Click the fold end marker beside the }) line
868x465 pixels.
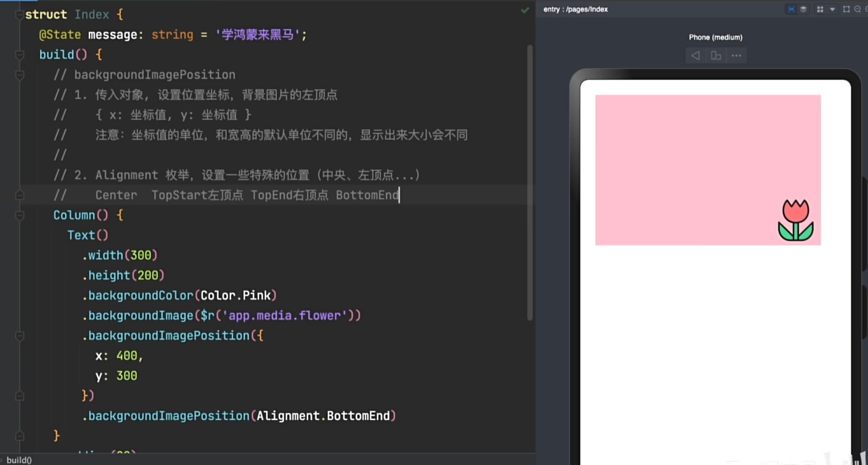(20, 396)
